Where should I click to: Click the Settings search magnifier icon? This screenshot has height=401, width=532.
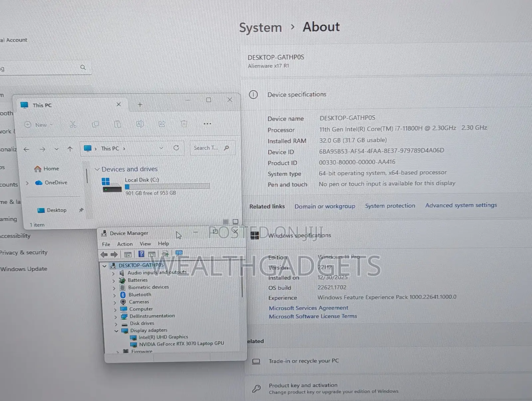[x=83, y=67]
